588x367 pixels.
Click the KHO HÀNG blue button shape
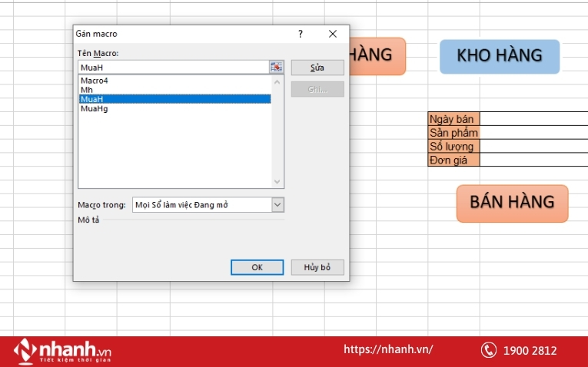(x=500, y=56)
